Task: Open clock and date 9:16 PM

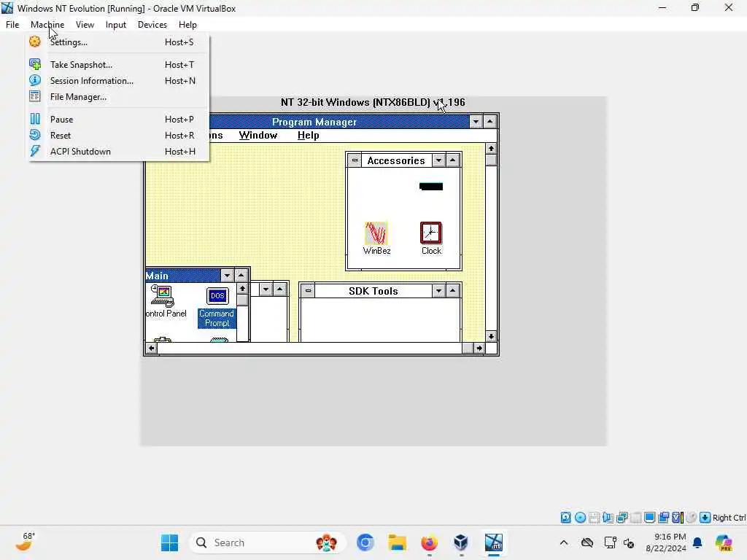Action: point(666,542)
